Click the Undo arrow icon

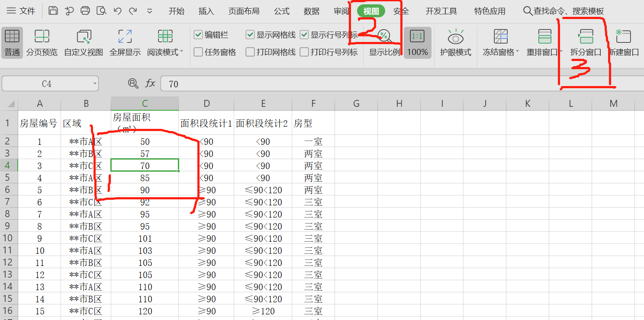117,11
